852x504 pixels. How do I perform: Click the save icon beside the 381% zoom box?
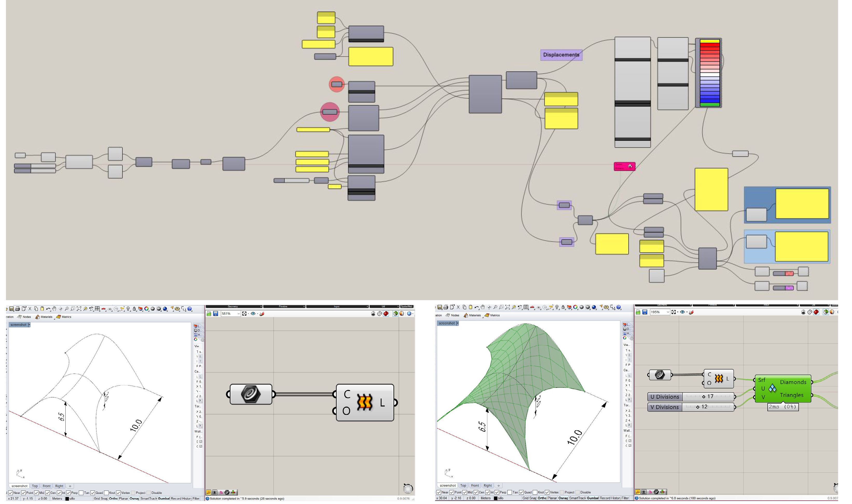click(215, 314)
